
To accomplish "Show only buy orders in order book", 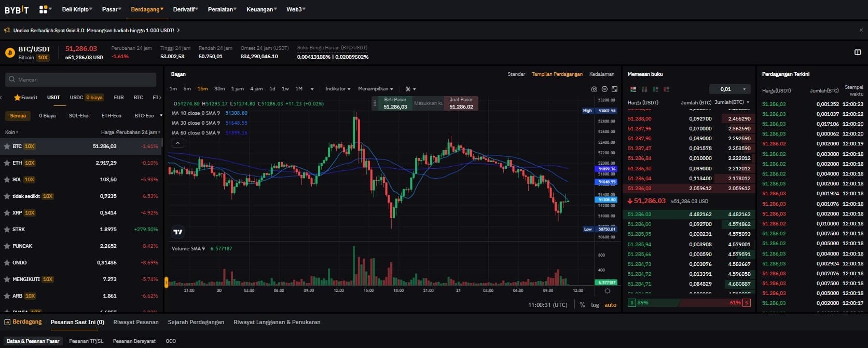I will (x=656, y=89).
